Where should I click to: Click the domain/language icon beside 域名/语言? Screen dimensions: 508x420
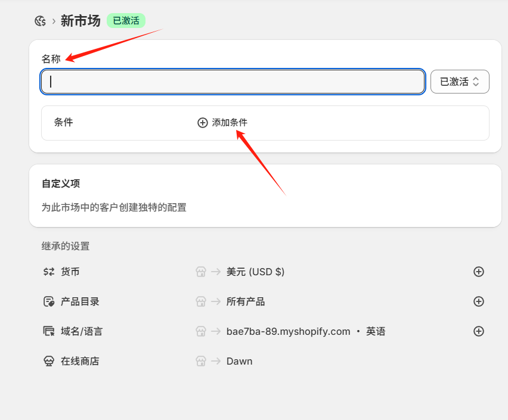(x=48, y=331)
